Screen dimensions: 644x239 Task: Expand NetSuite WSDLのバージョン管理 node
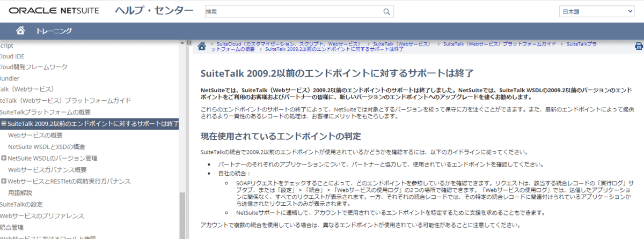[4, 158]
